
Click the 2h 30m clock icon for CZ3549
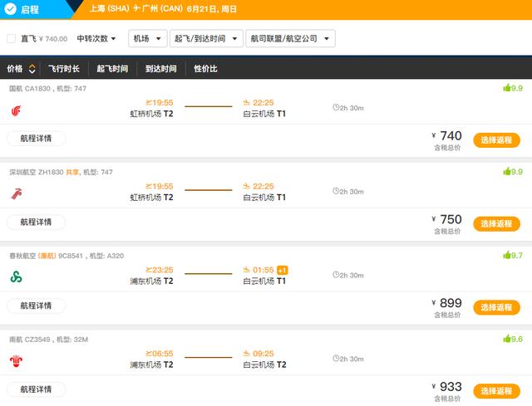tap(336, 359)
